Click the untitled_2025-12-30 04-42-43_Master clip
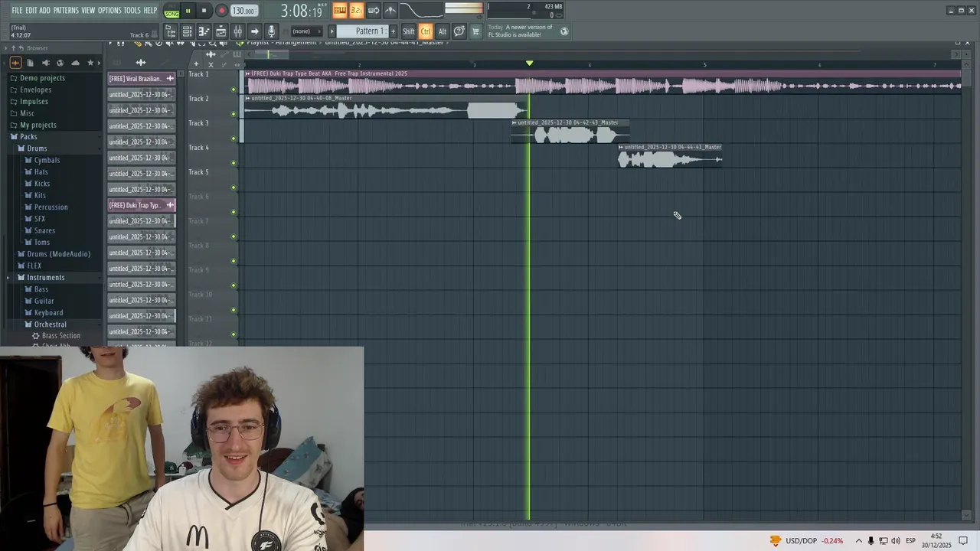 pyautogui.click(x=570, y=131)
